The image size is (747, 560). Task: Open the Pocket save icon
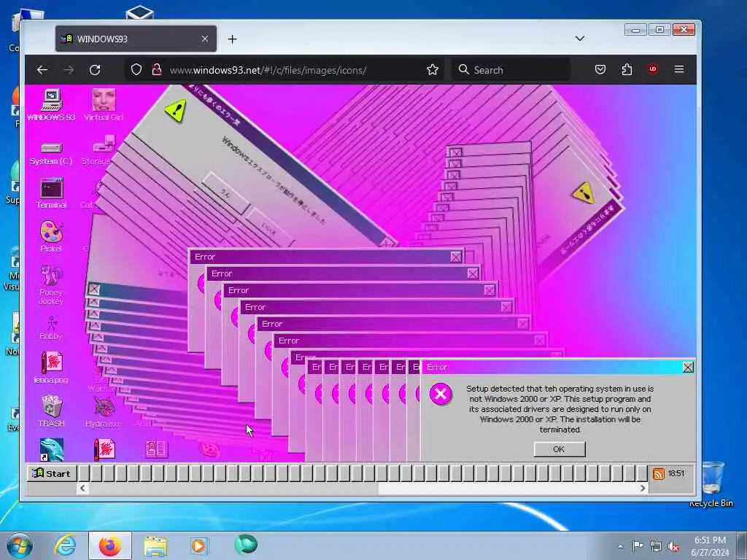tap(600, 70)
